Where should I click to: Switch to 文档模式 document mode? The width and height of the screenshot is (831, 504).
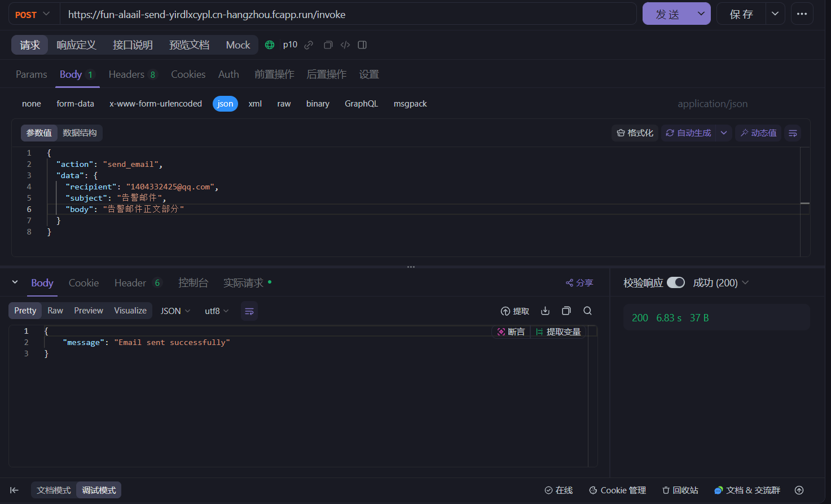[54, 490]
